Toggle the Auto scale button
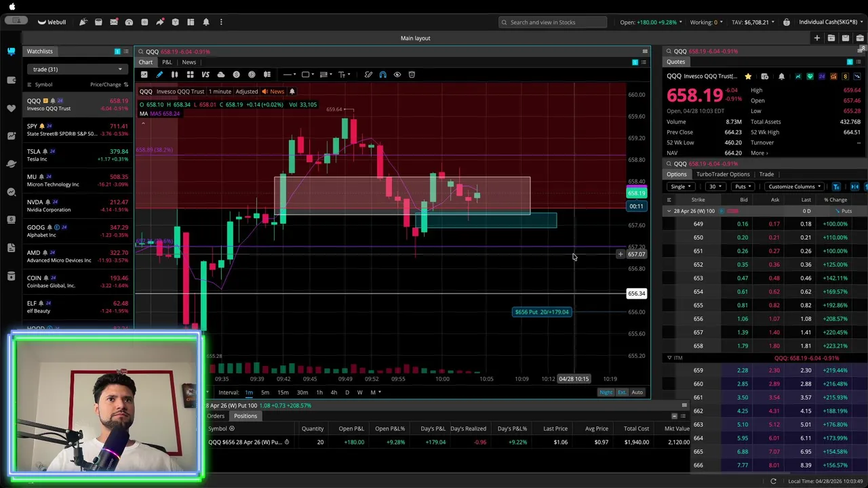The height and width of the screenshot is (488, 868). (x=637, y=392)
